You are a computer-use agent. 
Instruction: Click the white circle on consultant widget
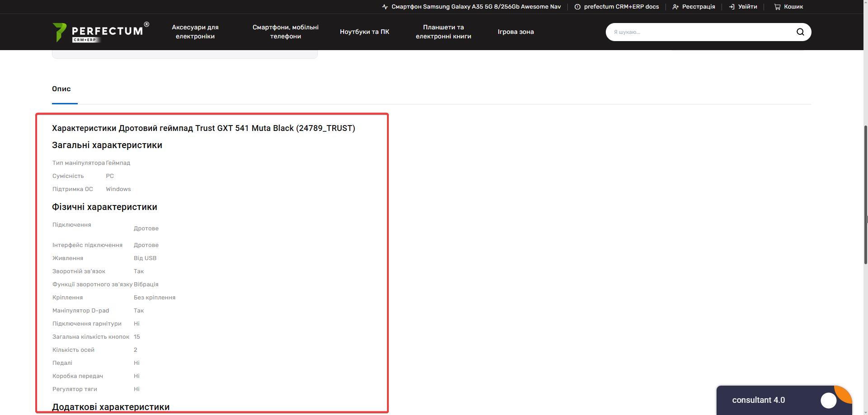[828, 400]
